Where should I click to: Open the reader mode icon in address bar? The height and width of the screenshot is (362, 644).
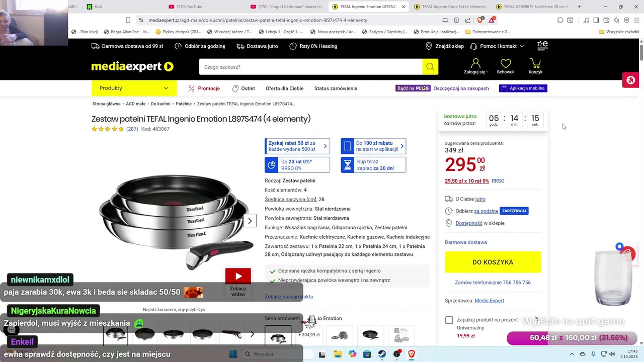456,20
